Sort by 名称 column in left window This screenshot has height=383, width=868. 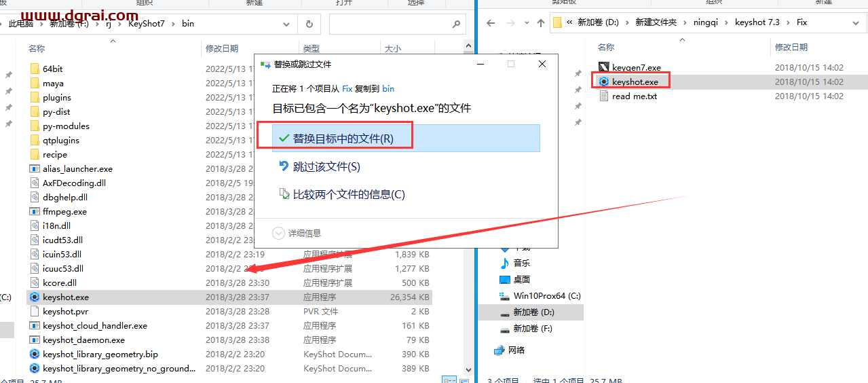37,49
